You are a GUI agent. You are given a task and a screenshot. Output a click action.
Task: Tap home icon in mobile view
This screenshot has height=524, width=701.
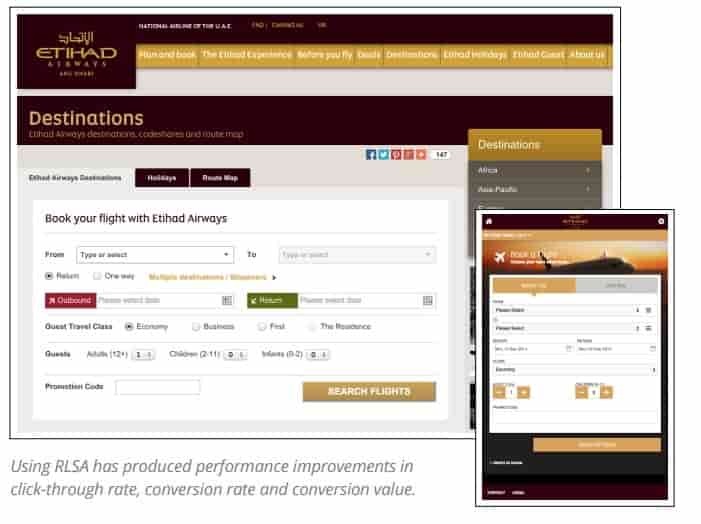click(489, 221)
